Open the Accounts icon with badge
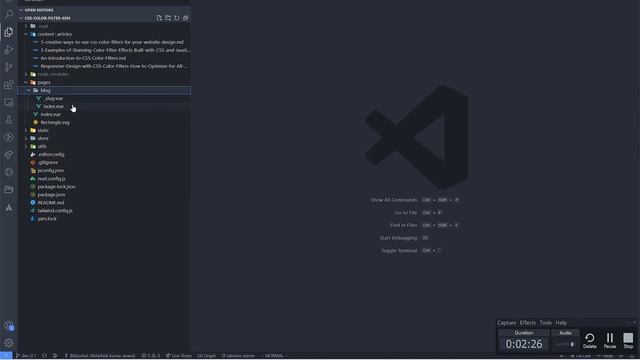Screen dimensions: 640x360 [9, 326]
